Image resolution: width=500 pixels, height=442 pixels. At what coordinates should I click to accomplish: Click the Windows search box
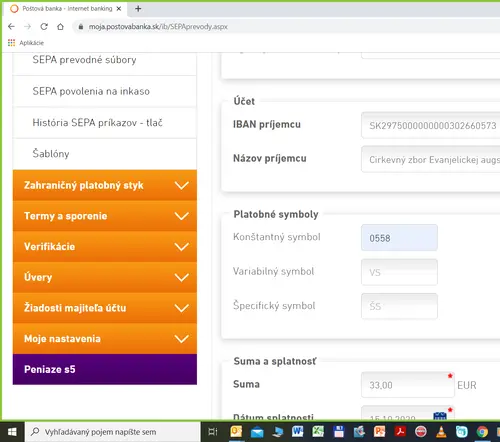pos(113,432)
